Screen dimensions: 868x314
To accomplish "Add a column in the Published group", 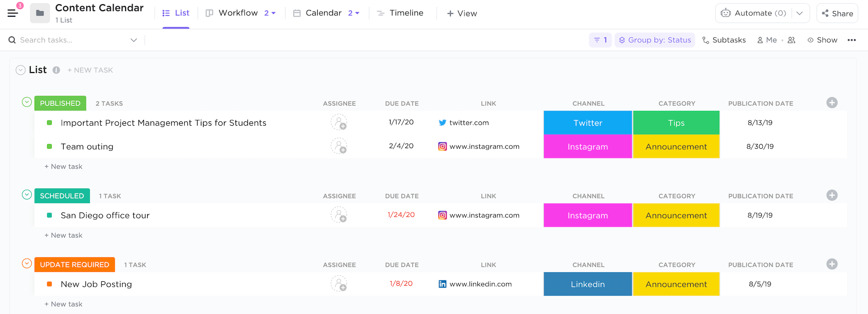I will pos(832,103).
